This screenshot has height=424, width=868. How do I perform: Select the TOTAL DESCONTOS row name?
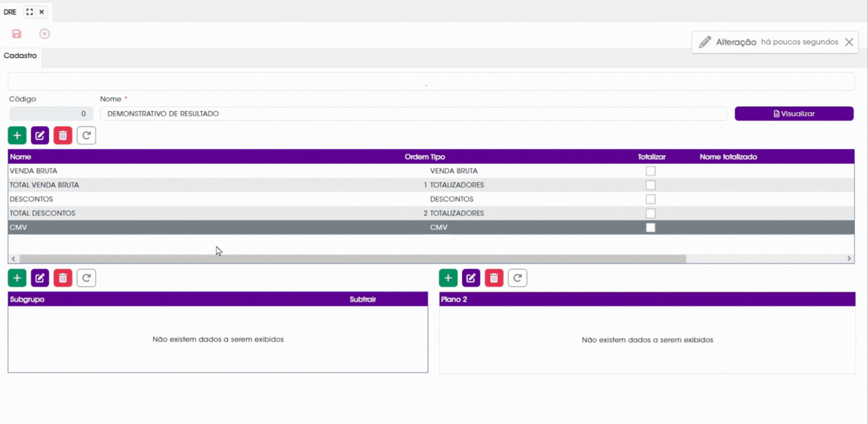click(42, 213)
